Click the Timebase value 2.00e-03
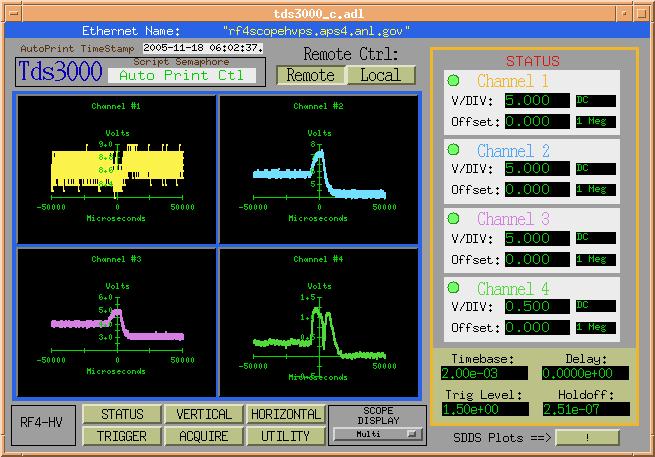This screenshot has width=655, height=457. (484, 373)
